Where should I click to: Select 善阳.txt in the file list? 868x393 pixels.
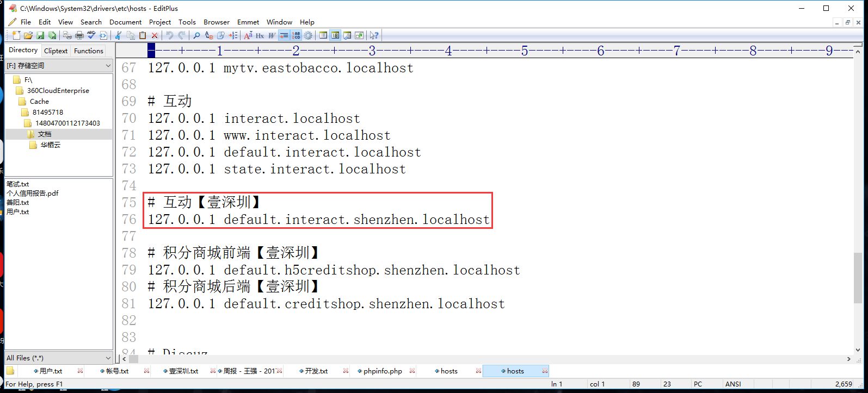(18, 202)
